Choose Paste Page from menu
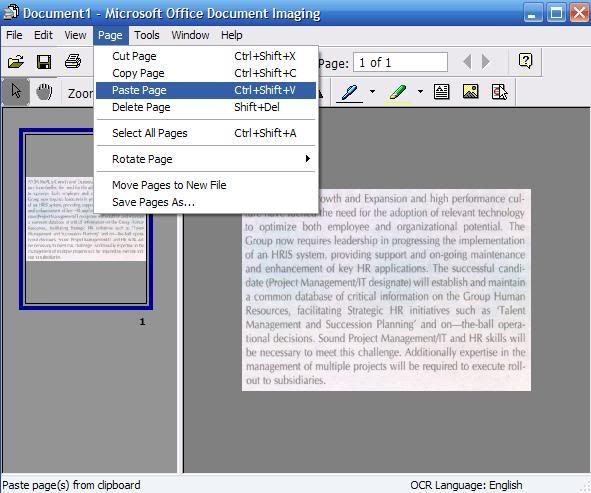This screenshot has height=493, width=591. (x=206, y=90)
